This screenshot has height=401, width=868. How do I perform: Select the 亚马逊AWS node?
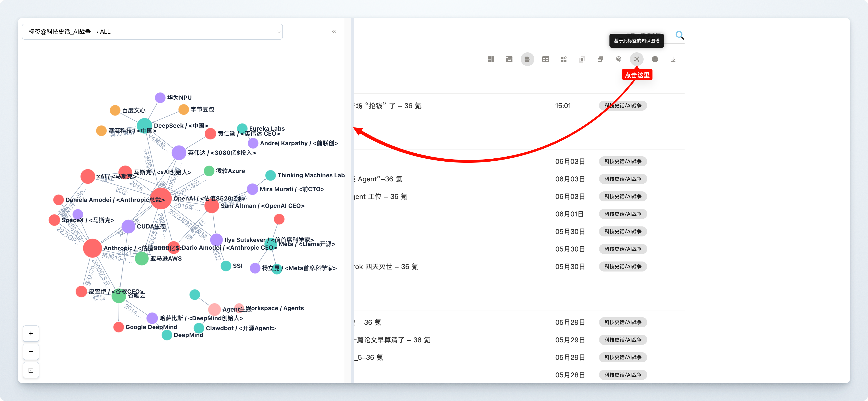pos(142,259)
